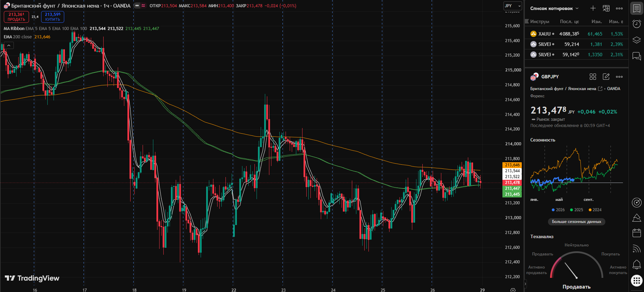The width and height of the screenshot is (644, 292).
Task: Select the MA Ribbon indicator legend
Action: tap(14, 29)
